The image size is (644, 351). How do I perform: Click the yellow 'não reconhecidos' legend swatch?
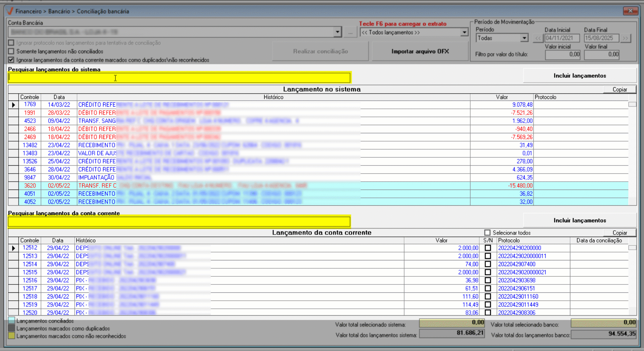click(11, 336)
